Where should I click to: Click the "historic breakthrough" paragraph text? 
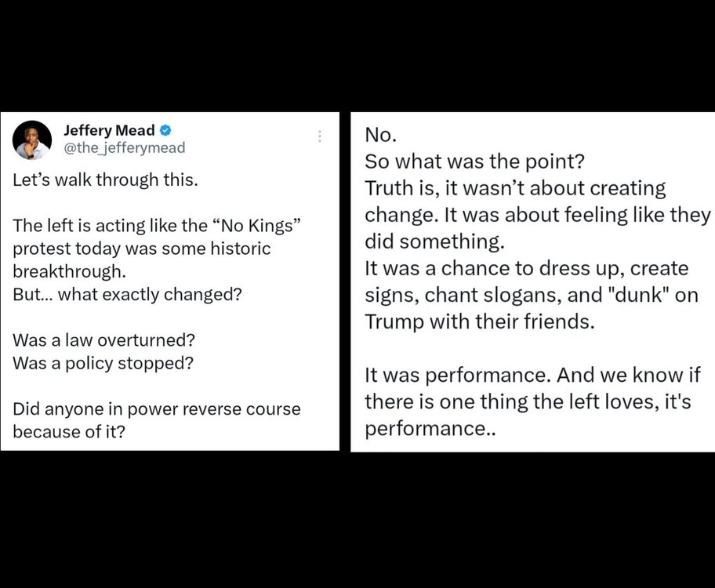point(141,248)
